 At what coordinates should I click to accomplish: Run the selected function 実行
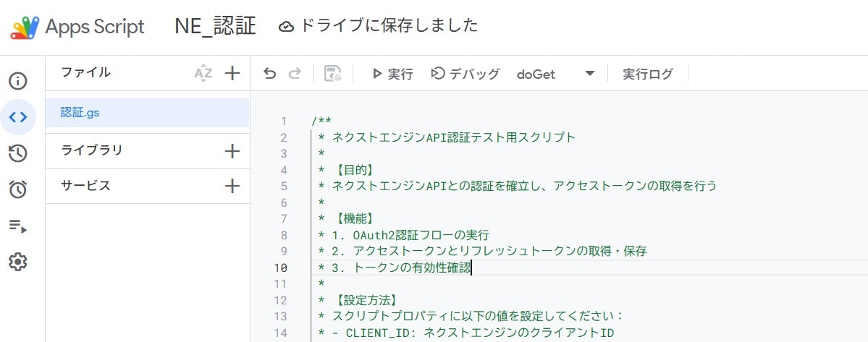[x=392, y=74]
